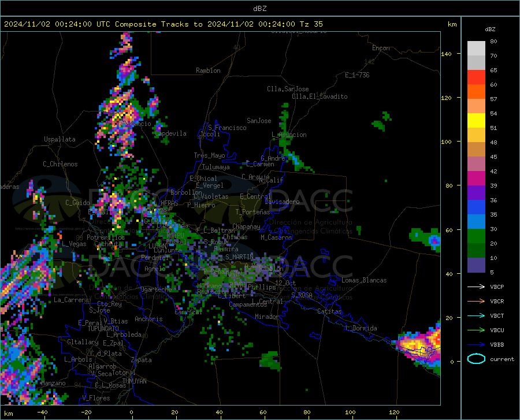This screenshot has height=420, width=520.
Task: Click the 'Potrerillos' place label
Action: (106, 237)
